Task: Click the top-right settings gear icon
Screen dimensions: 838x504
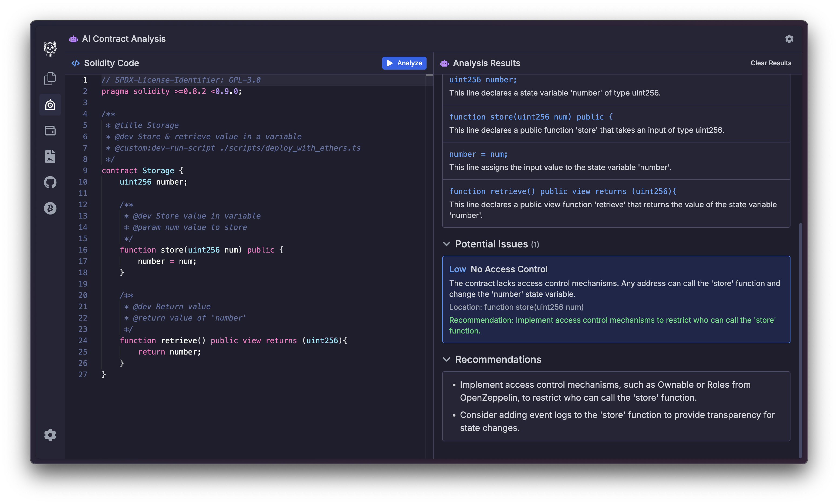Action: (789, 39)
